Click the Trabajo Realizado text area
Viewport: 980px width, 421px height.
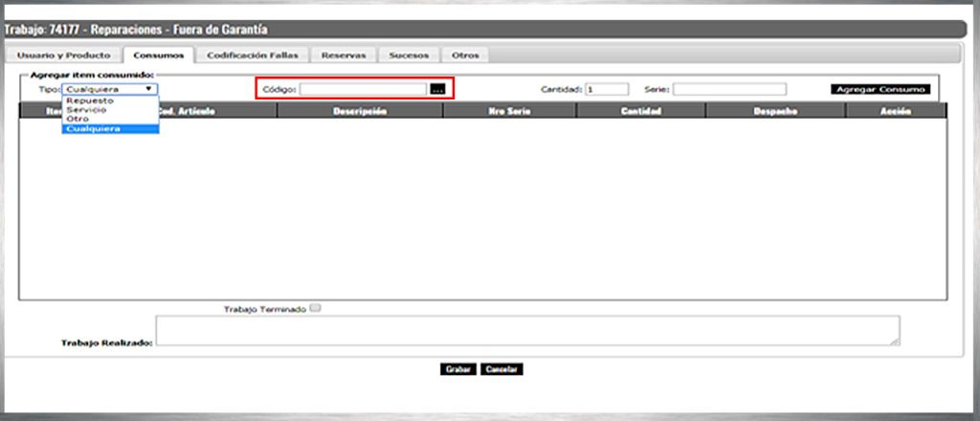pyautogui.click(x=527, y=330)
